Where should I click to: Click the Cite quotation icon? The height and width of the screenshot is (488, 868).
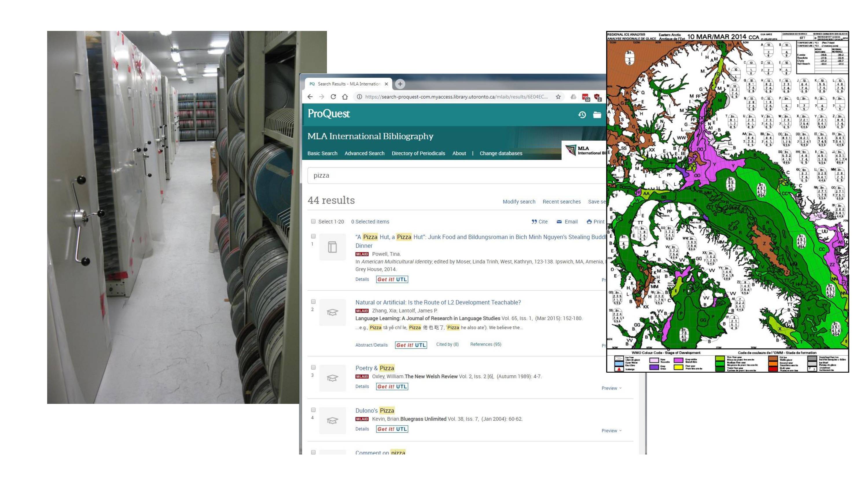[534, 222]
